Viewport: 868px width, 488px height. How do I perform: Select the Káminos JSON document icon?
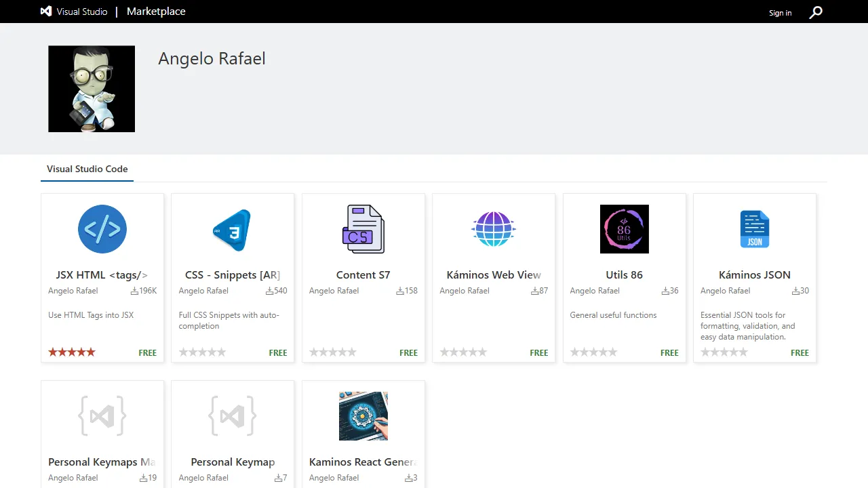[754, 228]
